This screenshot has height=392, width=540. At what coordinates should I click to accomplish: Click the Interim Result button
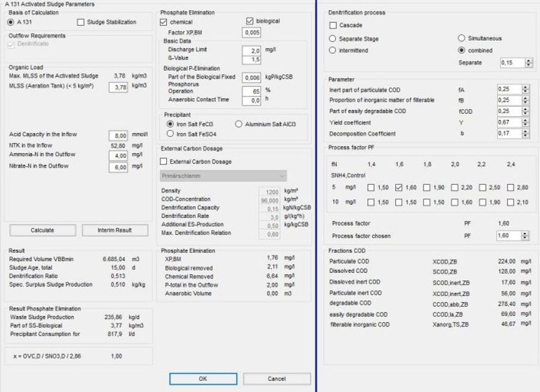[114, 230]
